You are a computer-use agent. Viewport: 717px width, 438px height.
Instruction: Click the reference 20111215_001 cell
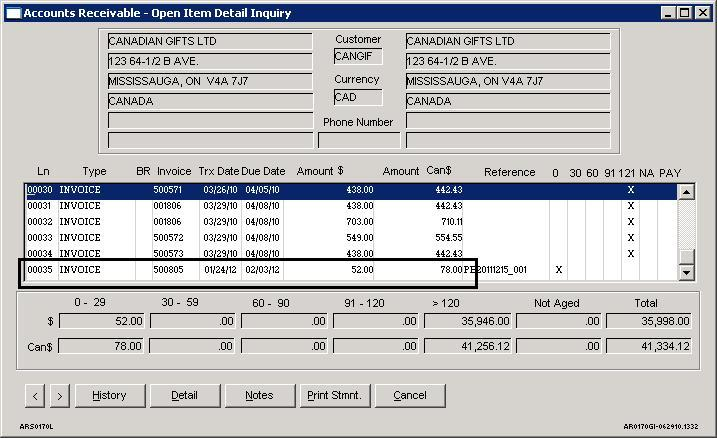tap(495, 270)
